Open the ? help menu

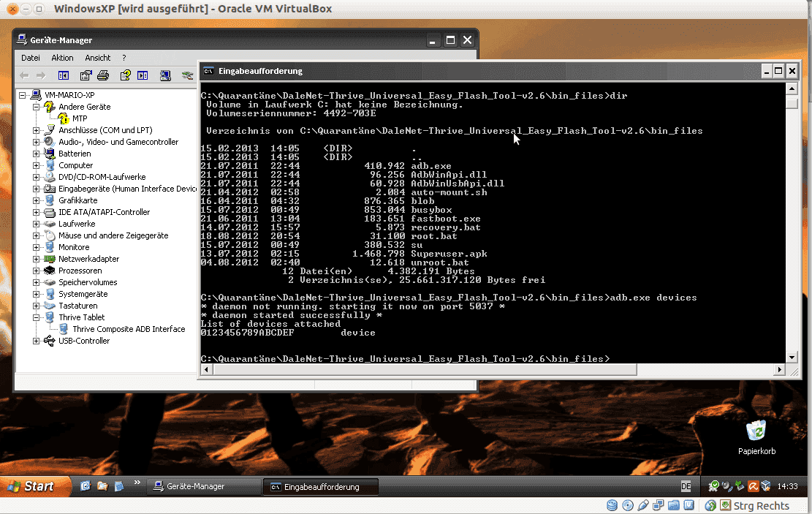pos(124,58)
